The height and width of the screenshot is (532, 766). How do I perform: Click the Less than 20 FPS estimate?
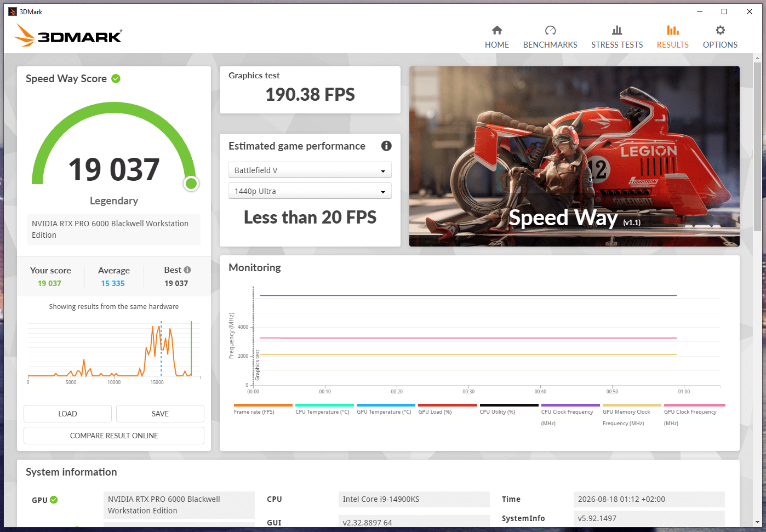[x=310, y=218]
